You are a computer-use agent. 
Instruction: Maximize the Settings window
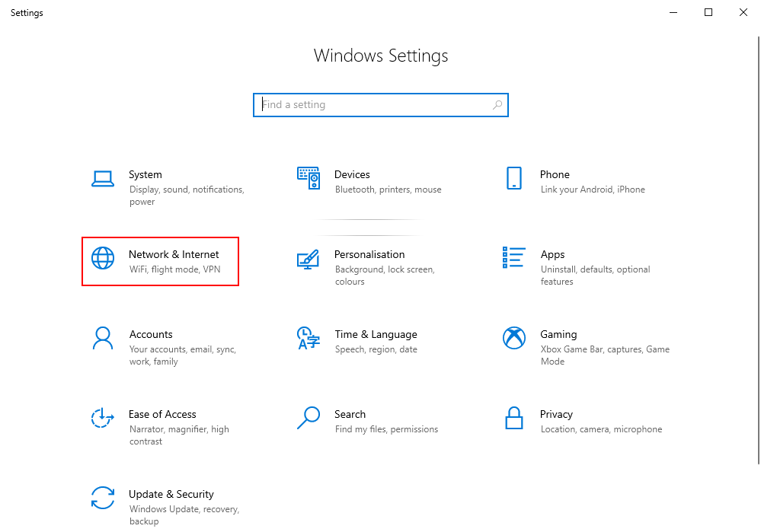pos(708,12)
